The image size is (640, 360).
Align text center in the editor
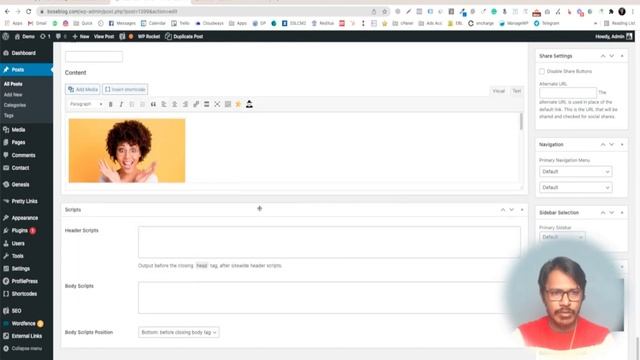tap(174, 104)
